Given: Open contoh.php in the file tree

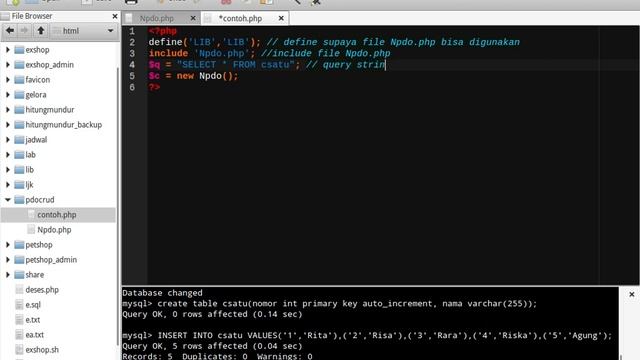Looking at the screenshot, I should tap(57, 215).
